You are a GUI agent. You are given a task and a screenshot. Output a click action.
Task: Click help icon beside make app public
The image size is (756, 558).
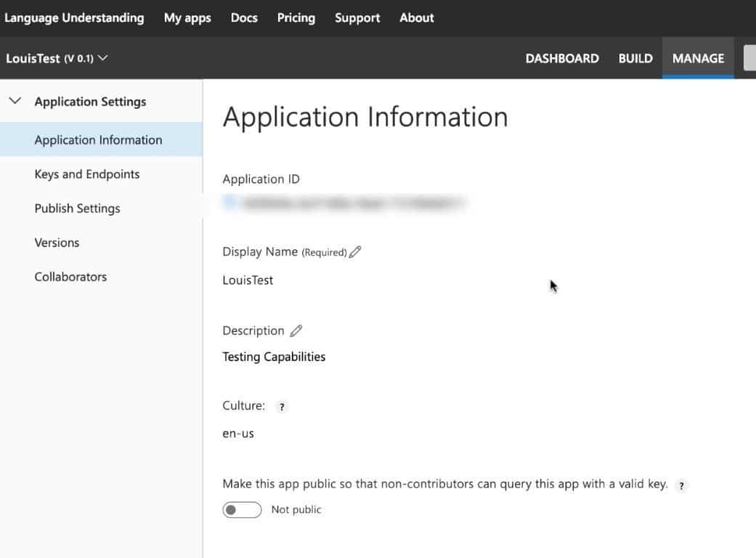[680, 485]
